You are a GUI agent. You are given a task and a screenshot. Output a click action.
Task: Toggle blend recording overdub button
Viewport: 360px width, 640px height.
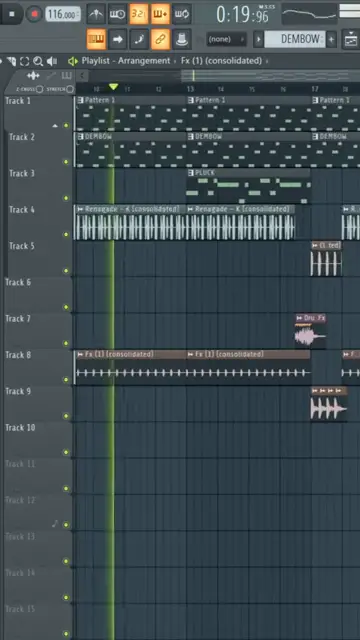(x=160, y=14)
